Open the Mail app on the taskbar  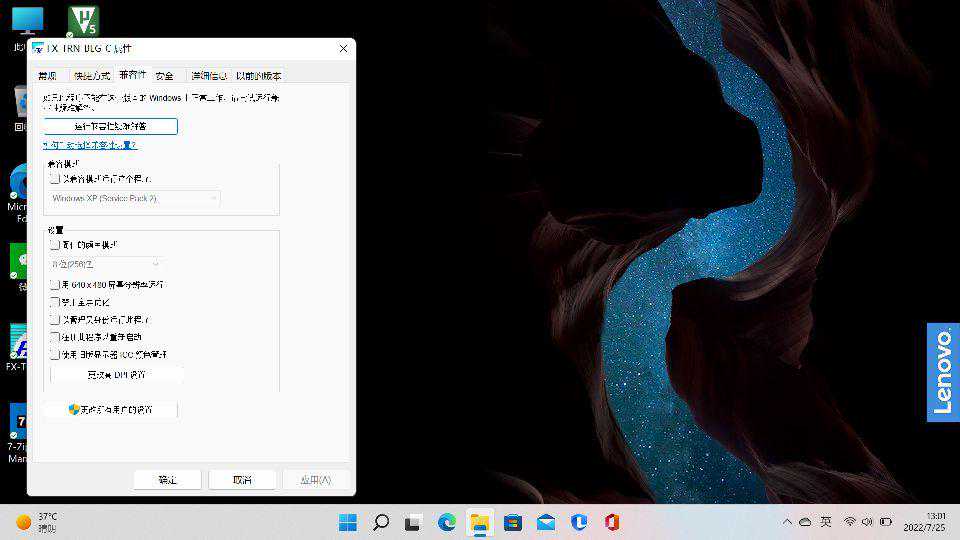coord(546,522)
